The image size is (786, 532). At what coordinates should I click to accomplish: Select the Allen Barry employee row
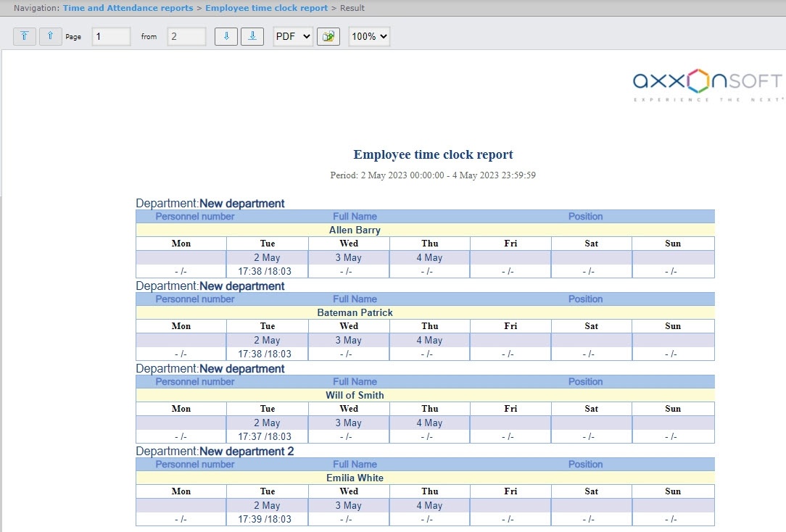click(x=355, y=230)
